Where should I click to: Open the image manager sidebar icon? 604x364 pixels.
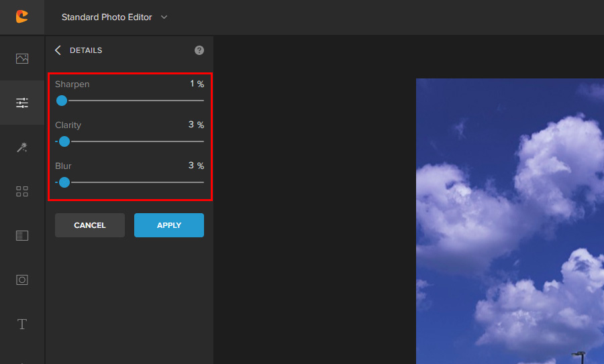[x=22, y=58]
